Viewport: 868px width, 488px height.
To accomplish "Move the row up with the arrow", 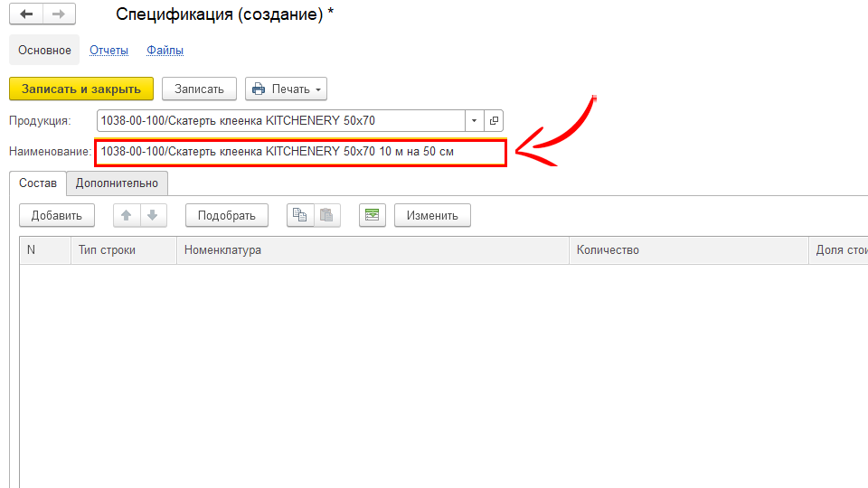I will (x=127, y=215).
